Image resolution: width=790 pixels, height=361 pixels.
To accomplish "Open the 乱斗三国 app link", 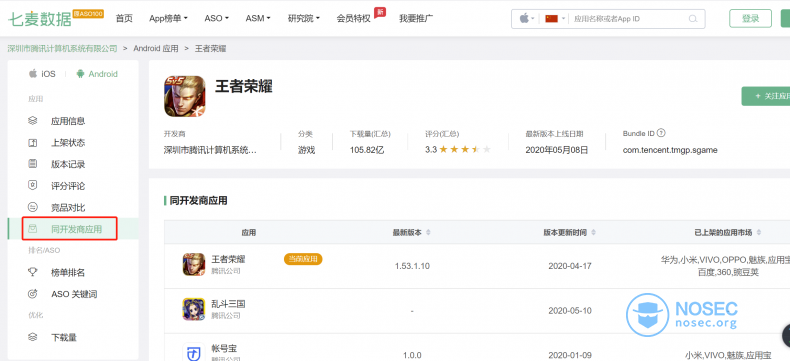I will click(x=228, y=305).
